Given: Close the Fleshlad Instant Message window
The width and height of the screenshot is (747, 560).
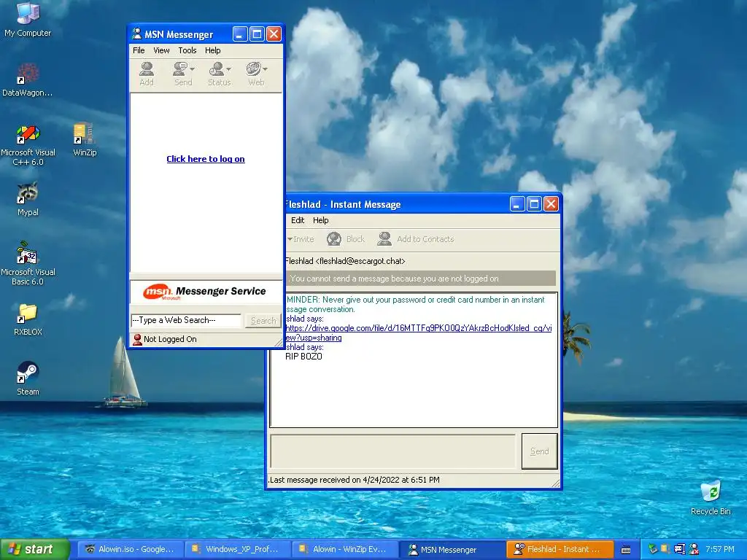Looking at the screenshot, I should pos(551,204).
